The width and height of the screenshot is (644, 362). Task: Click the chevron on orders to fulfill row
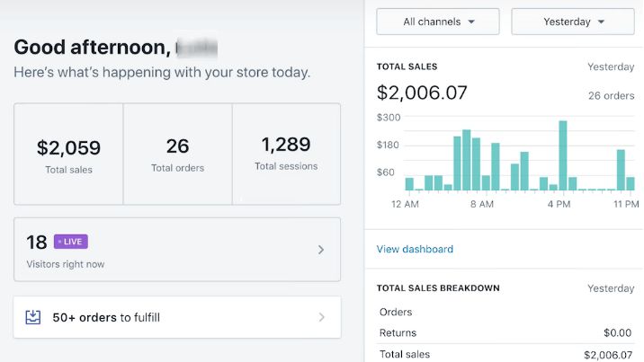click(322, 317)
